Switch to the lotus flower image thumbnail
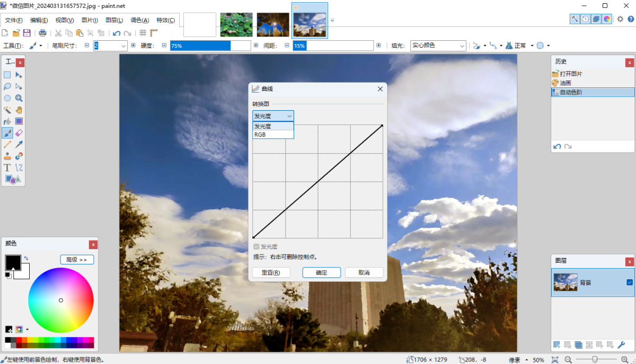Screen dimensions: 636x364 [236, 24]
